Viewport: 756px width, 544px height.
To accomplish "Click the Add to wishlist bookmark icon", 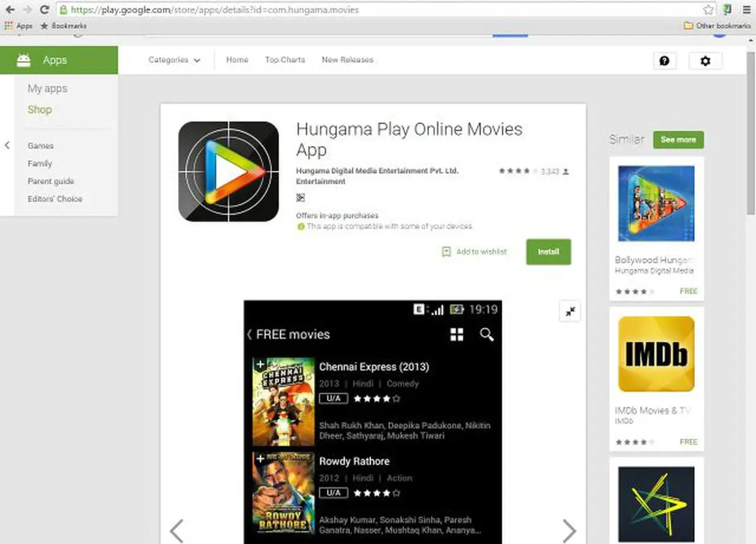I will 446,252.
